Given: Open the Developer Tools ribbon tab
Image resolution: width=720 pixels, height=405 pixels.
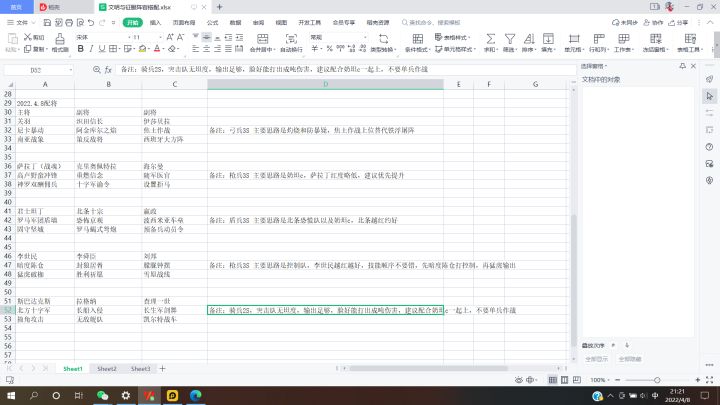Looking at the screenshot, I should (309, 22).
